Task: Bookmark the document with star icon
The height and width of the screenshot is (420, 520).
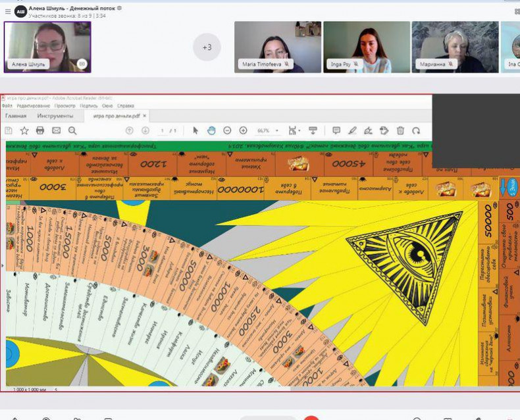Action: coord(24,130)
